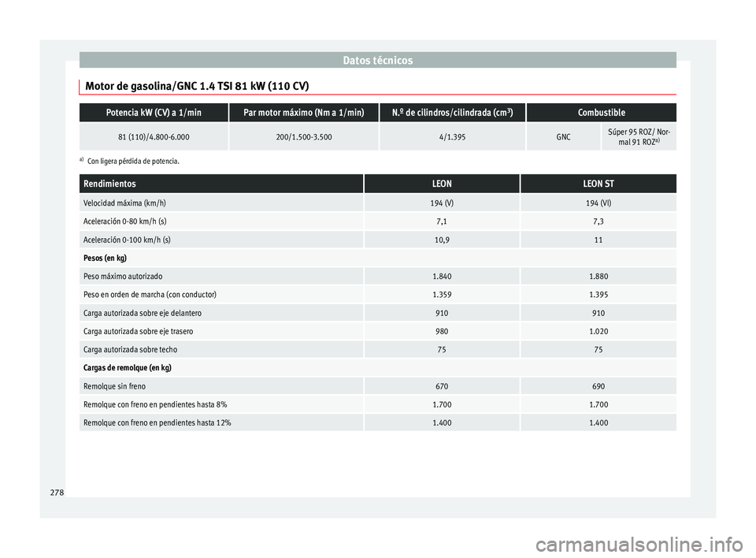Click the "Carga autorizada sobre techo" label
The image size is (756, 558).
(x=130, y=350)
